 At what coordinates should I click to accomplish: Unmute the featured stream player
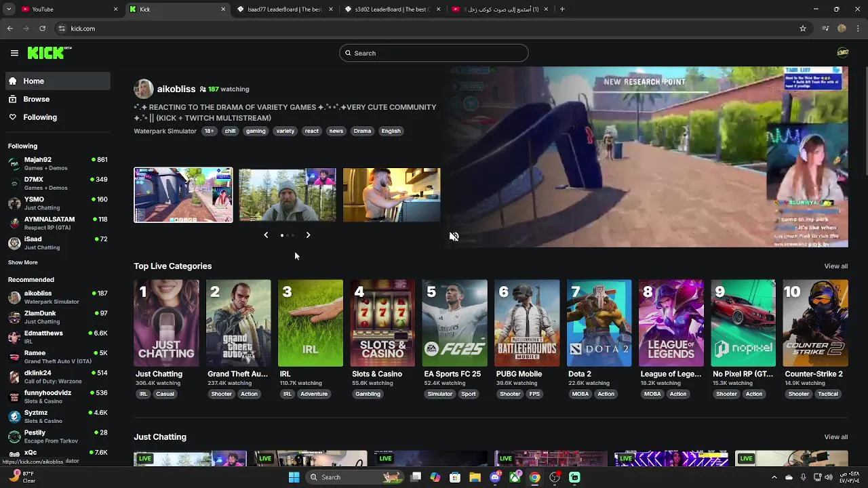pyautogui.click(x=454, y=237)
